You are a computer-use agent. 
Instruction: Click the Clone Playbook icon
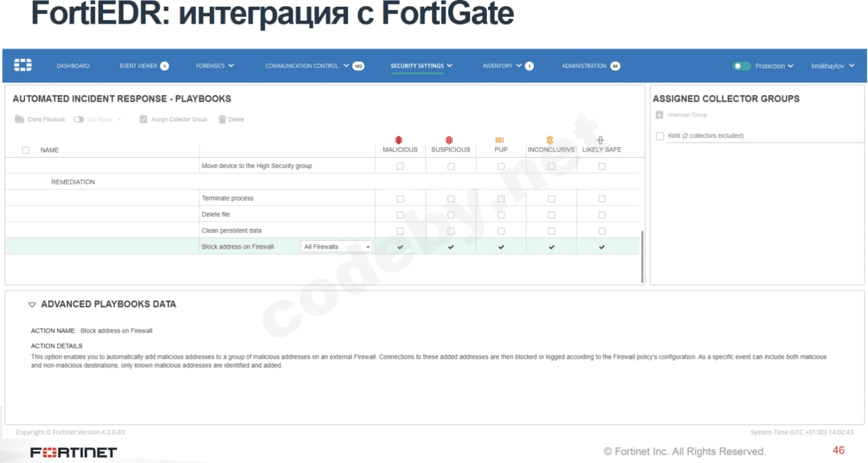pyautogui.click(x=19, y=119)
